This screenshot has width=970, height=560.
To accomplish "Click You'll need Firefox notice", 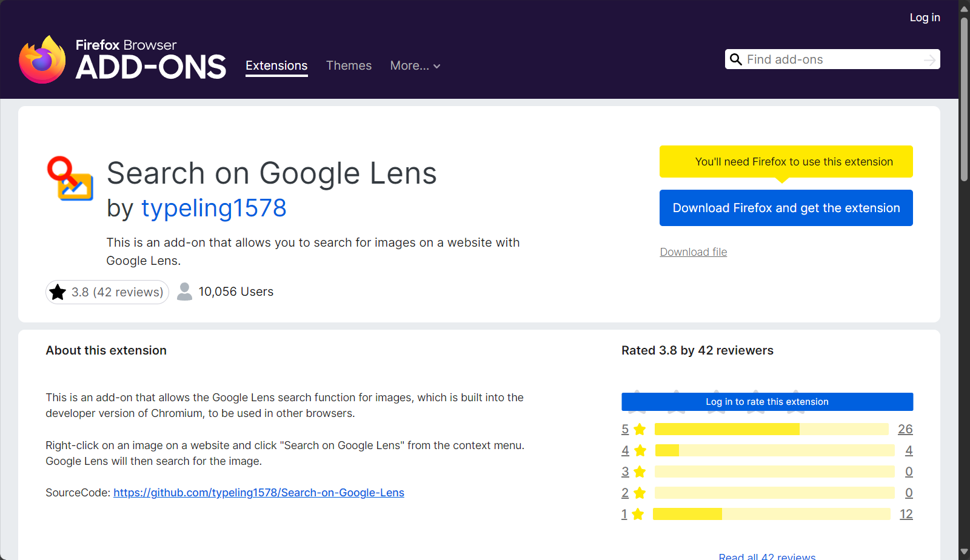I will coord(786,162).
